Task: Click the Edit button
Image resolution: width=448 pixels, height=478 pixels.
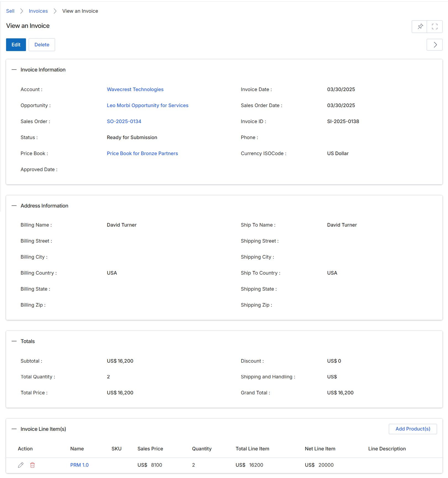Action: pyautogui.click(x=16, y=45)
